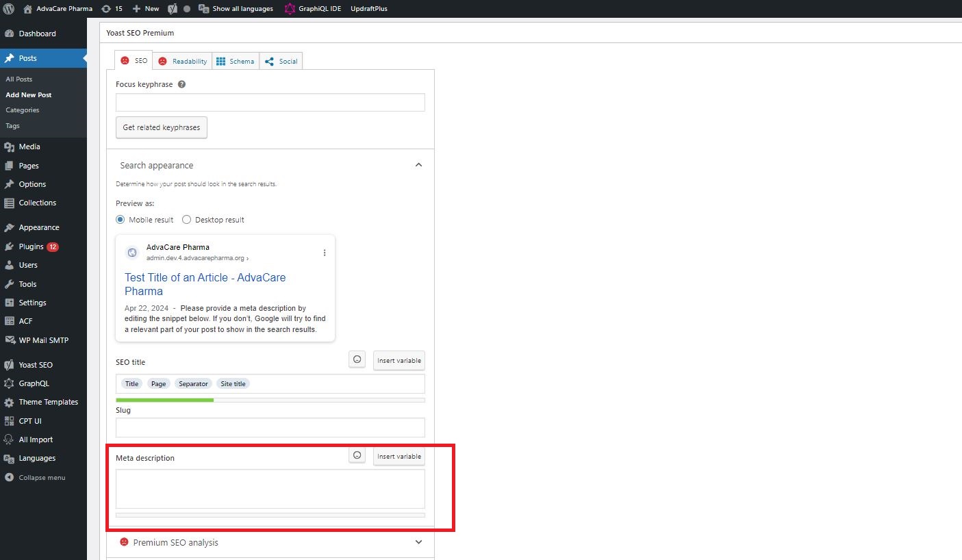This screenshot has width=962, height=560.
Task: Click Show all languages in the admin bar
Action: point(236,9)
